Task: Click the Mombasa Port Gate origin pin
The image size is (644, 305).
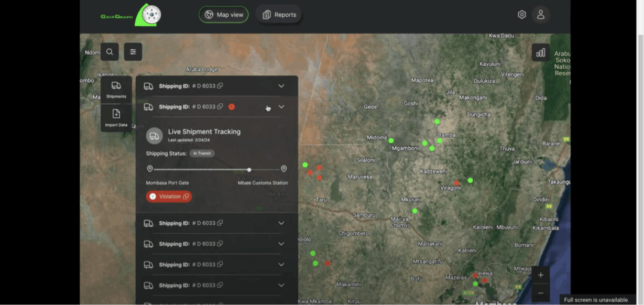Action: click(150, 169)
